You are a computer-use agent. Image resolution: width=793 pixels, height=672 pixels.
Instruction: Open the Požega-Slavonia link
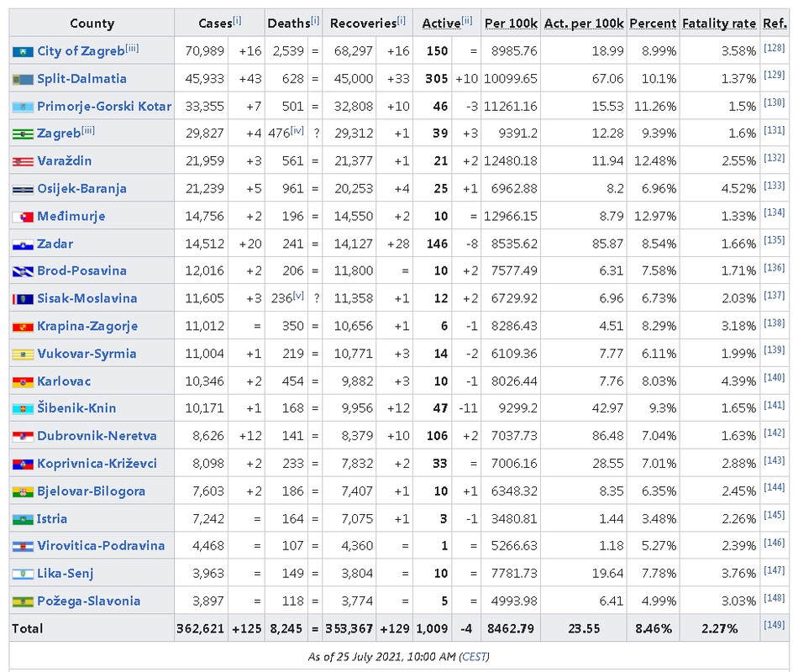(88, 601)
